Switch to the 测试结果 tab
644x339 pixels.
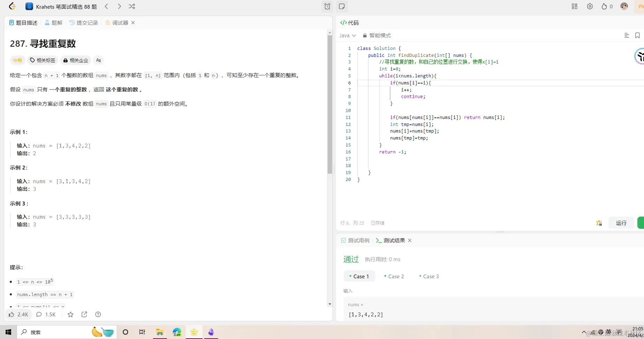(x=391, y=241)
